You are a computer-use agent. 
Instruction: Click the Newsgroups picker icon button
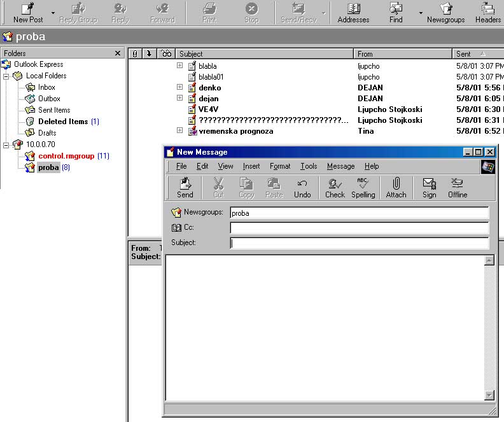pyautogui.click(x=176, y=212)
